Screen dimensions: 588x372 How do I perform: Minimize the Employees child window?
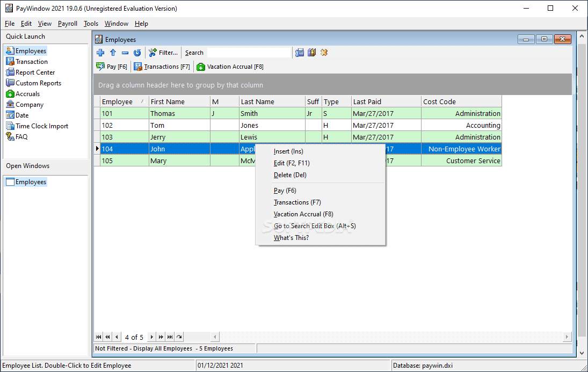[526, 39]
